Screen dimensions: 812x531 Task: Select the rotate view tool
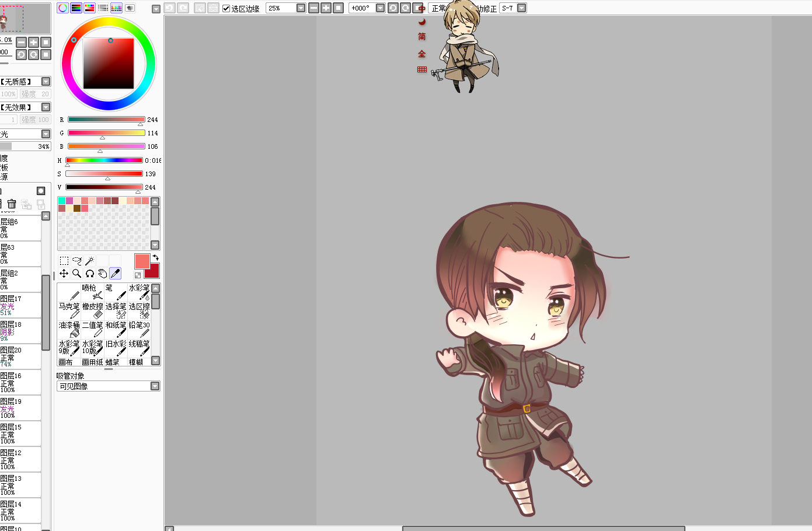(x=90, y=273)
